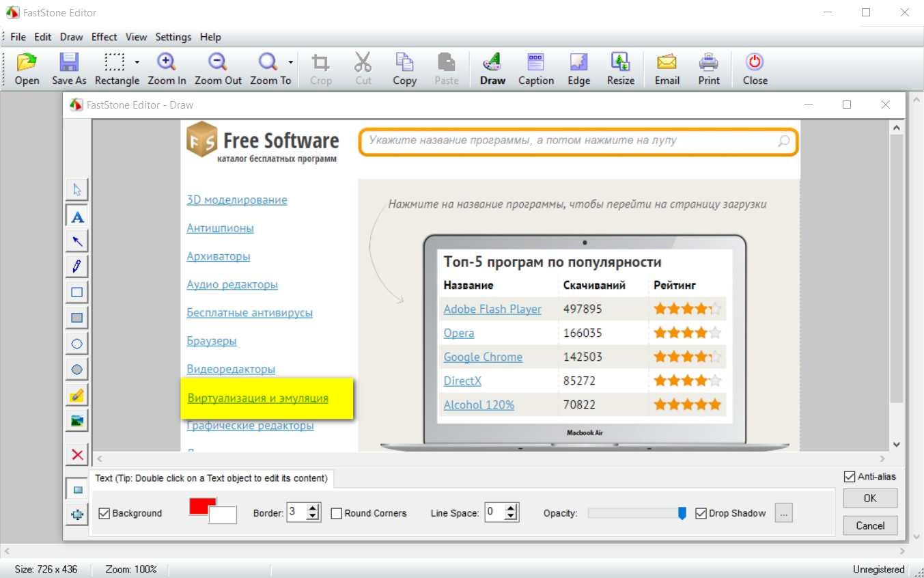Decrease the Border value with down arrow
This screenshot has width=924, height=578.
(313, 517)
